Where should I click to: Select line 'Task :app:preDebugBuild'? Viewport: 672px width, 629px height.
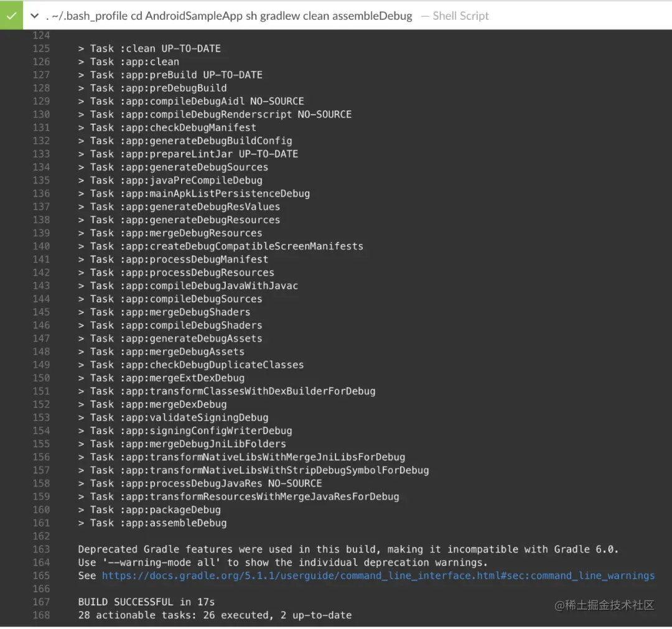click(x=152, y=88)
